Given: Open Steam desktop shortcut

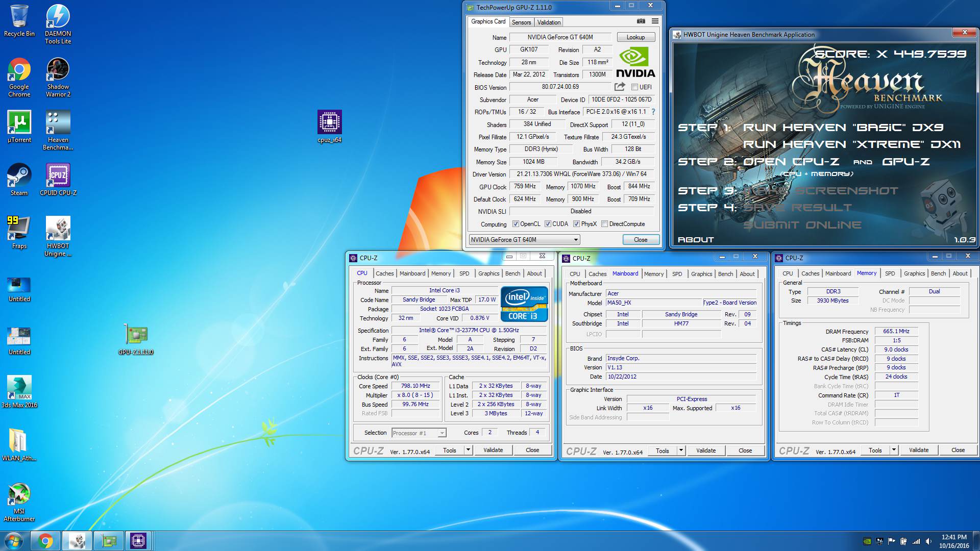Looking at the screenshot, I should point(19,179).
